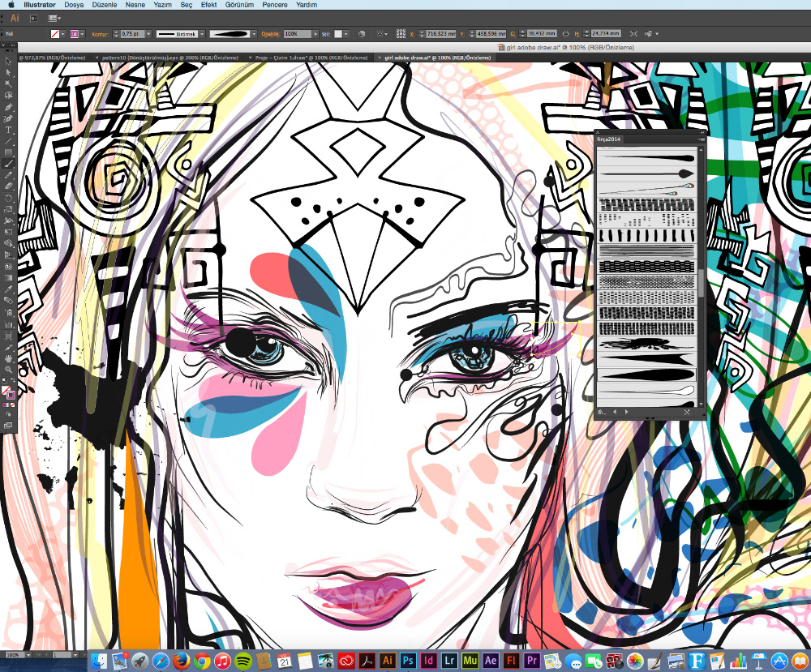Open Photoshop from the Dock
Viewport: 811px width, 672px height.
point(408,660)
